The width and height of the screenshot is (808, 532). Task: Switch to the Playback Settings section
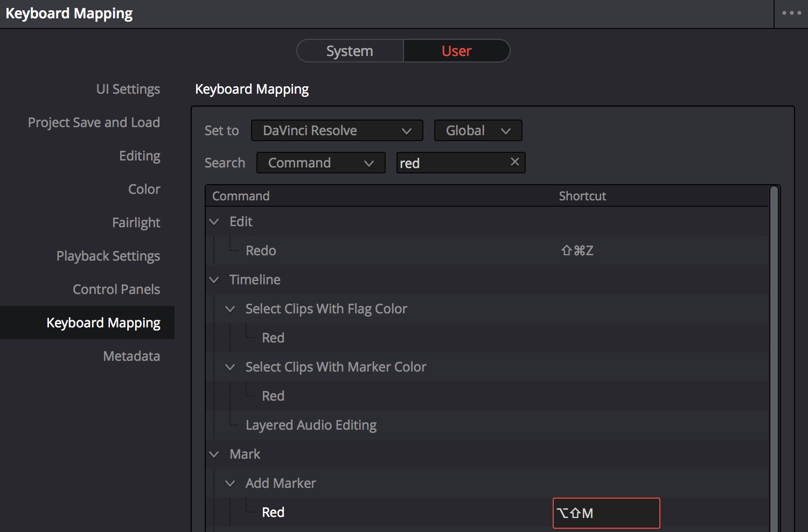(x=108, y=256)
